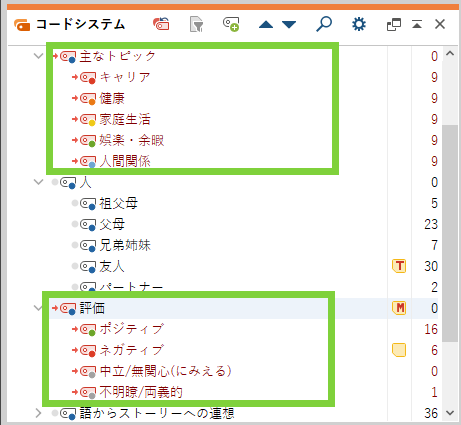
Task: Select the ポジティブ code
Action: (x=132, y=329)
